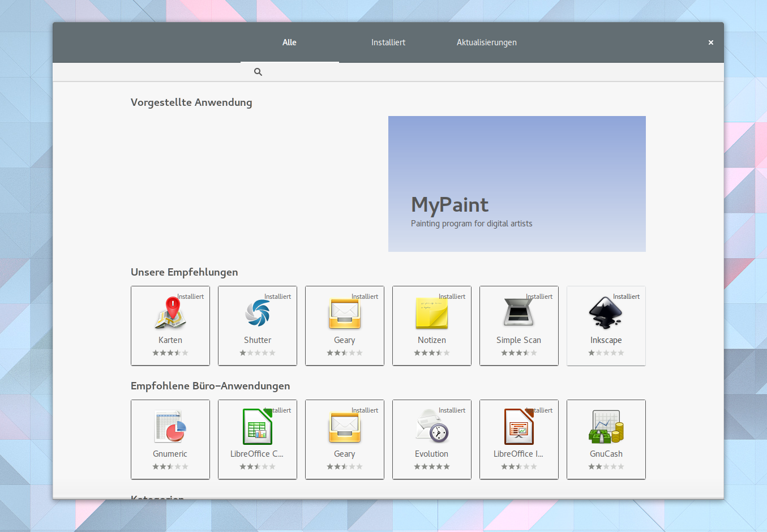
Task: Open the Geary mail app under Unsere Empfehlungen
Action: 344,313
